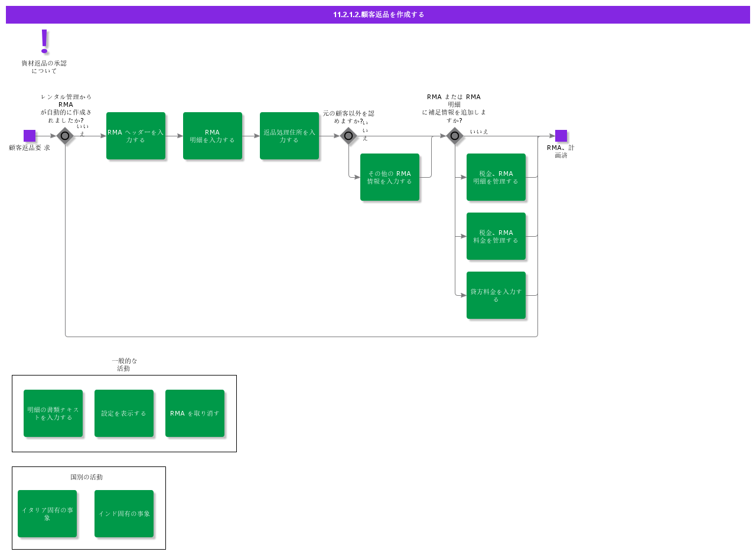Open the RMA ヘッダーを入力する activity
This screenshot has width=756, height=555.
click(136, 136)
